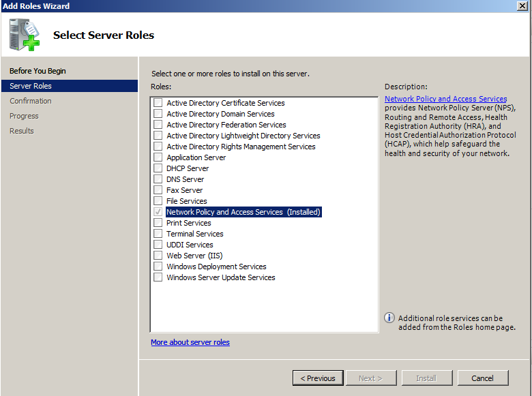Tick Windows Deployment Services checkbox
This screenshot has width=532, height=396.
[x=158, y=266]
